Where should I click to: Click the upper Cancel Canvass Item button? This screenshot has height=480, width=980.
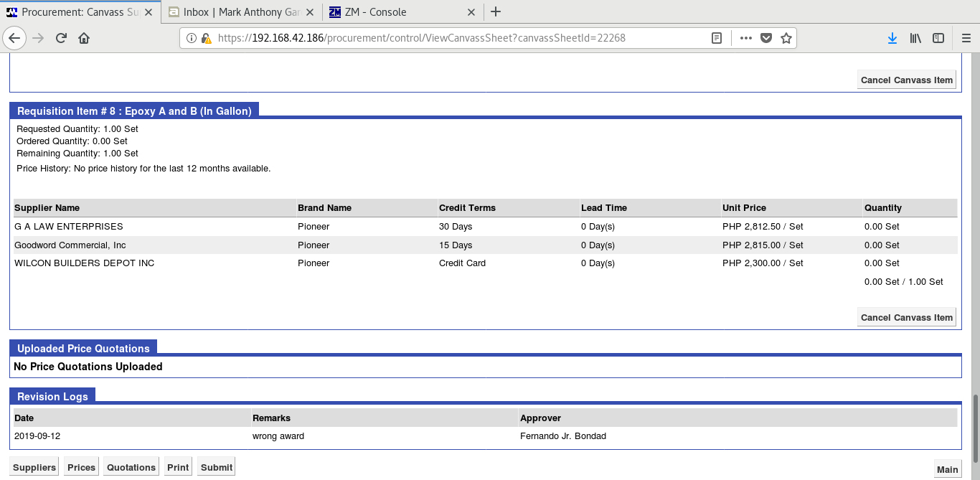tap(907, 80)
